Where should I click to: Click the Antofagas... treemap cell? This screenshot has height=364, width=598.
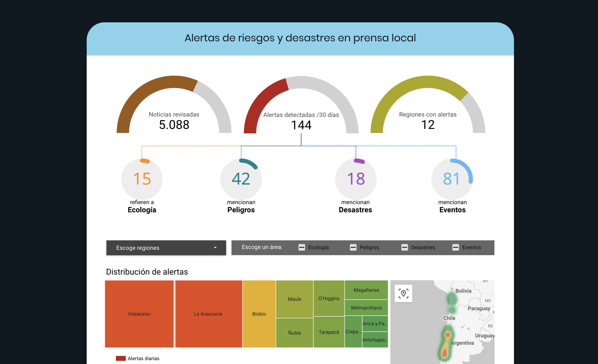(375, 340)
